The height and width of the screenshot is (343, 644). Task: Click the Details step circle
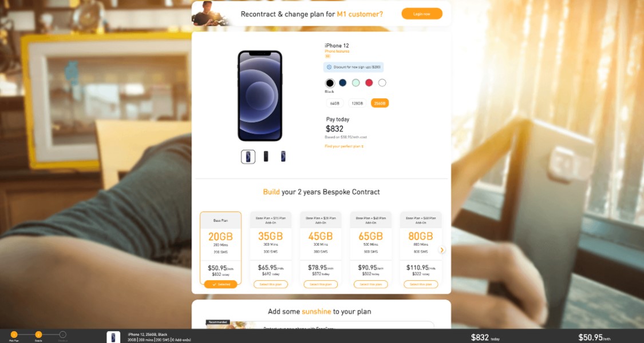(x=38, y=334)
